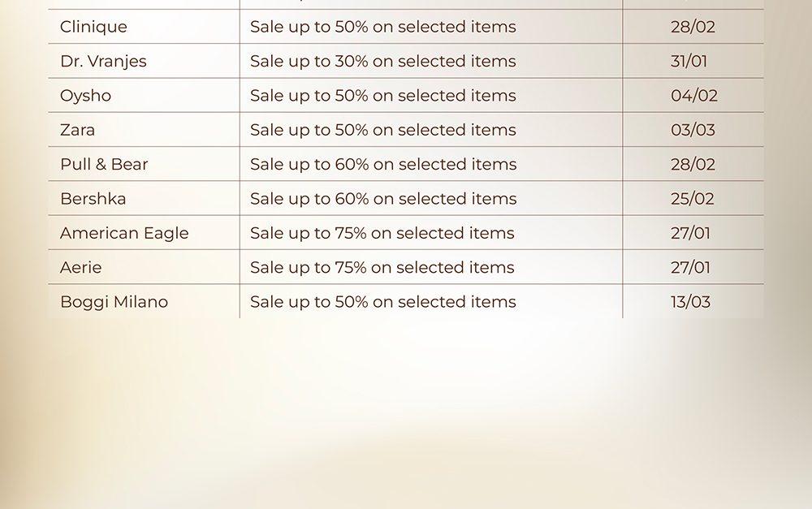Select American Eagle's 75% sale description
Image resolution: width=812 pixels, height=509 pixels.
point(382,233)
